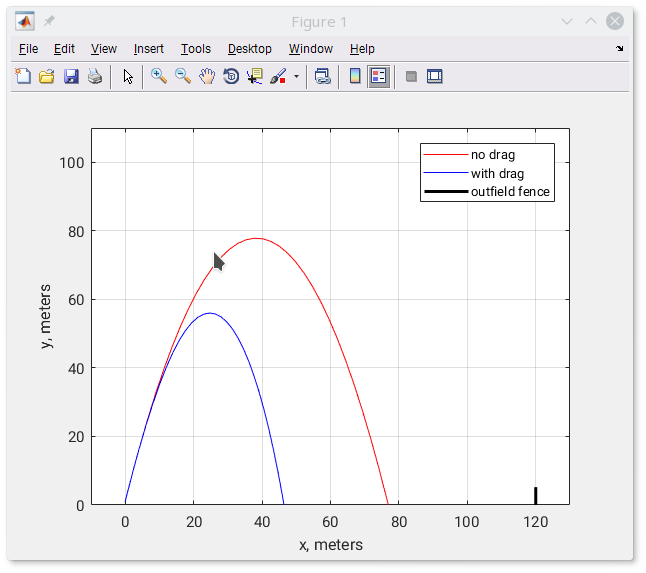Click the Insert Colorbar icon
This screenshot has height=573, width=646.
pos(354,76)
